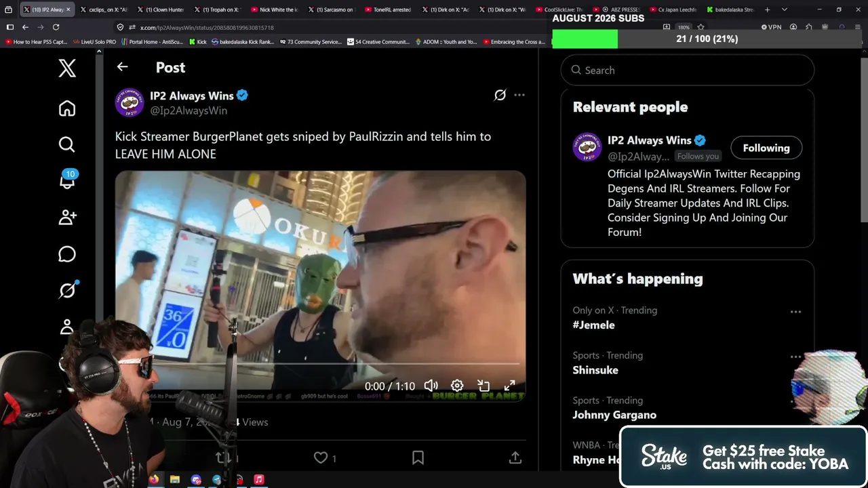Open Firefox from the taskbar

pyautogui.click(x=154, y=479)
